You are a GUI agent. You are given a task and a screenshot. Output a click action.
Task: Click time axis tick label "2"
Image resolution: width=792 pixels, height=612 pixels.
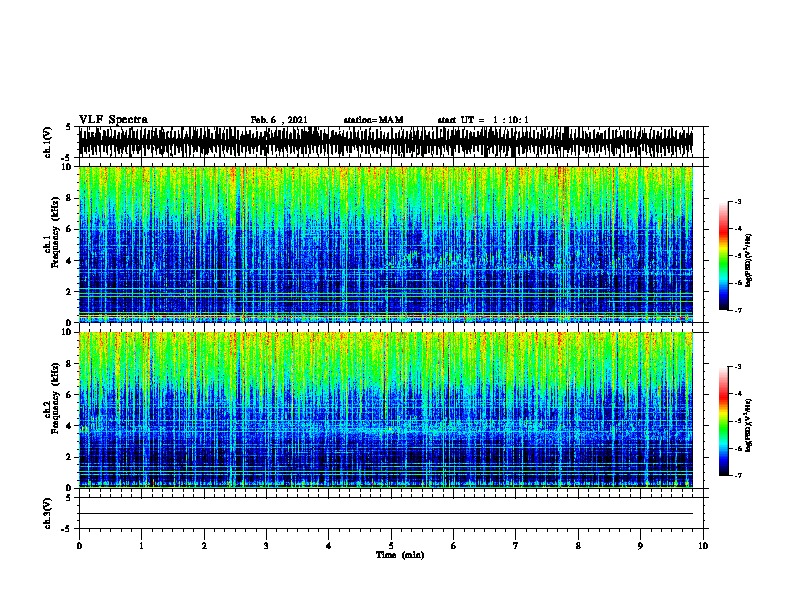[x=204, y=545]
